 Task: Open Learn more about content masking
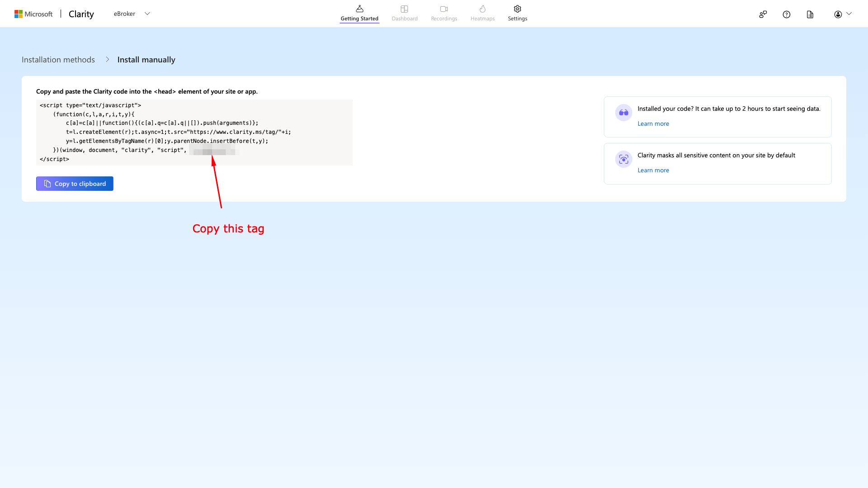[x=653, y=171]
